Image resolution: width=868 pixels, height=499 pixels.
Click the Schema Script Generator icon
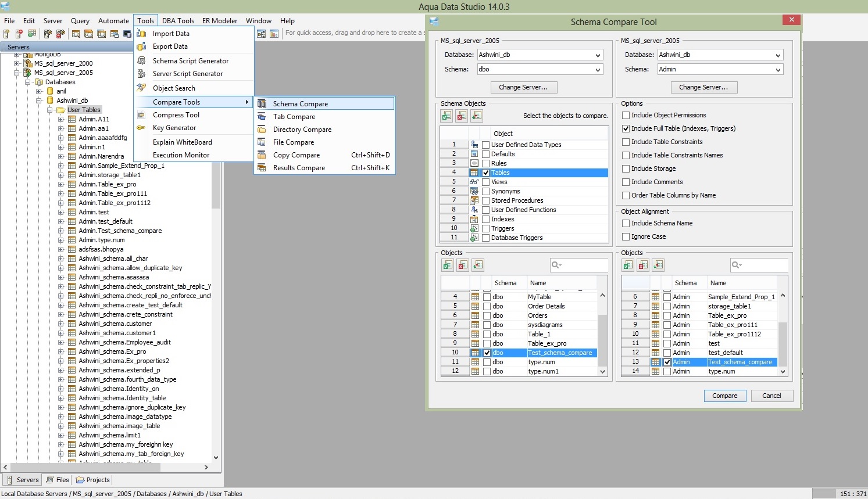tap(141, 60)
